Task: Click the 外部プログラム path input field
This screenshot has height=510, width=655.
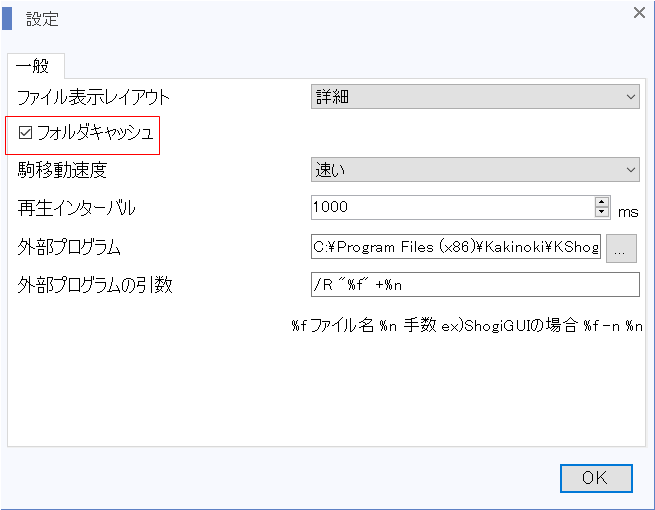Action: click(456, 246)
